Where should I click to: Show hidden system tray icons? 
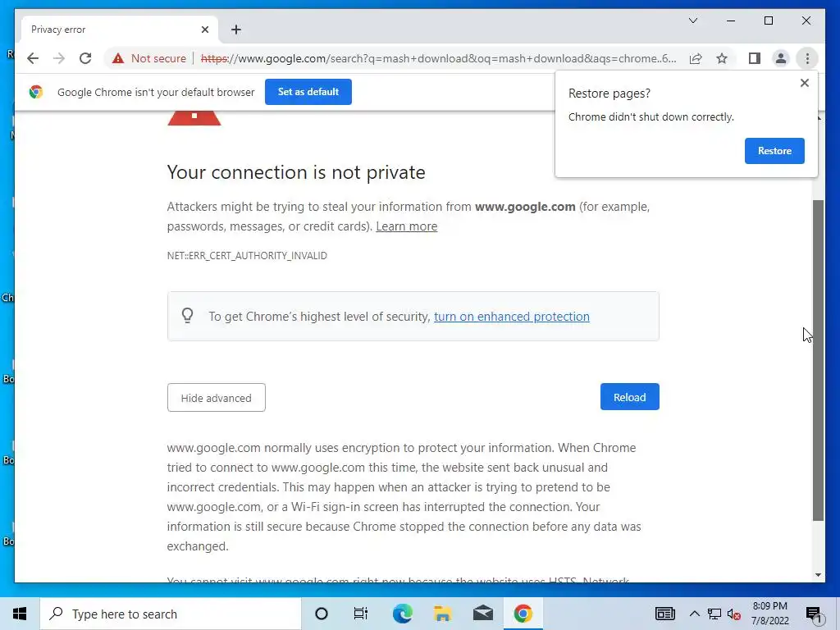pos(694,614)
